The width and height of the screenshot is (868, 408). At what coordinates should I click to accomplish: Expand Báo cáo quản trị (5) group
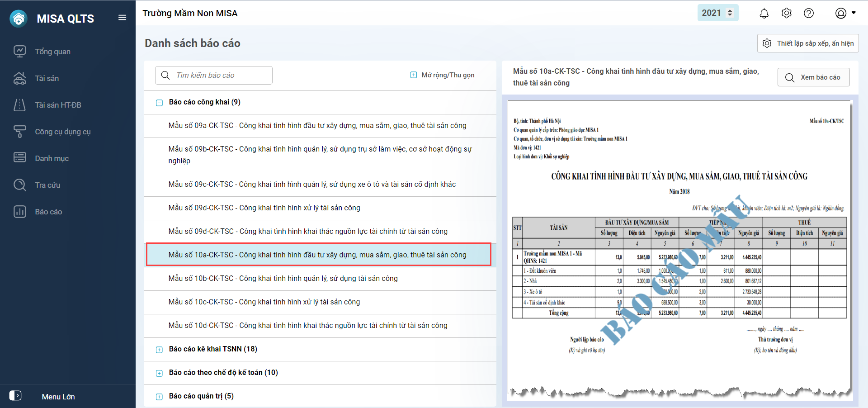pos(159,397)
